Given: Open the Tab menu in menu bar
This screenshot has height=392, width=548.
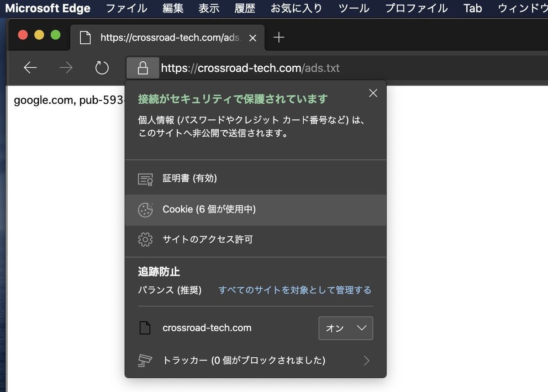Looking at the screenshot, I should point(473,8).
